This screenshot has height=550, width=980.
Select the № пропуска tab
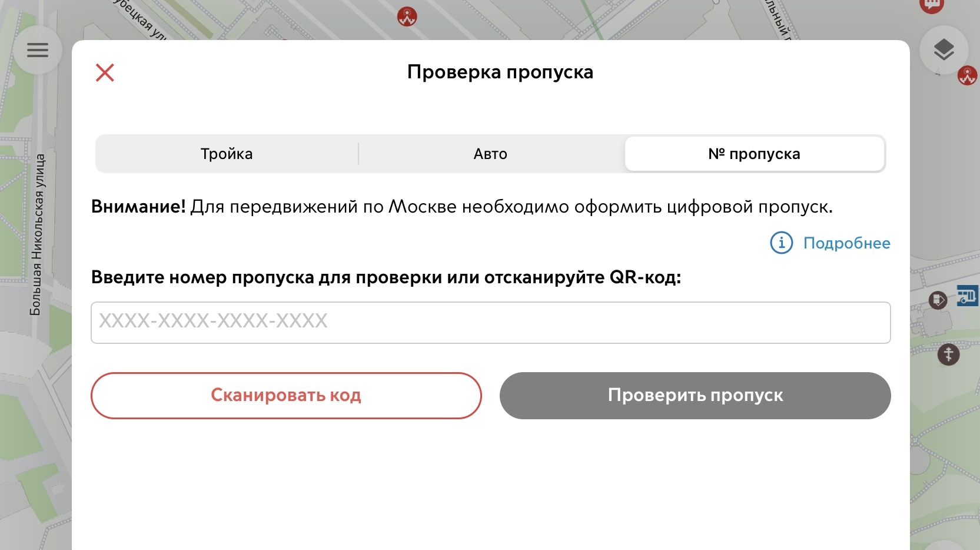754,154
